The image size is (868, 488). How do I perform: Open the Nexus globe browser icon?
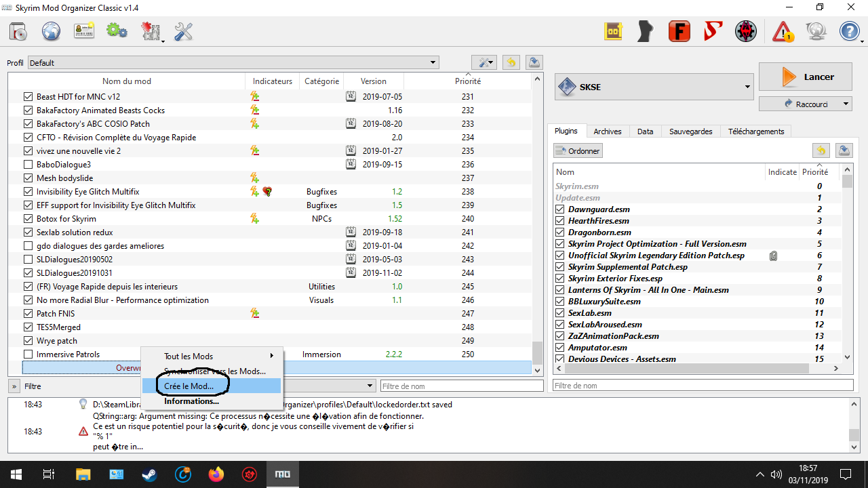point(52,31)
